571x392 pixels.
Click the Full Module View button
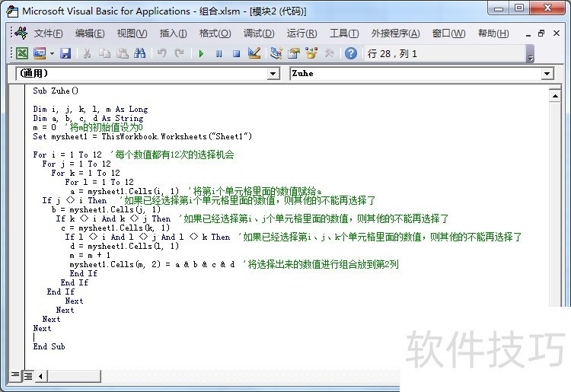27,375
